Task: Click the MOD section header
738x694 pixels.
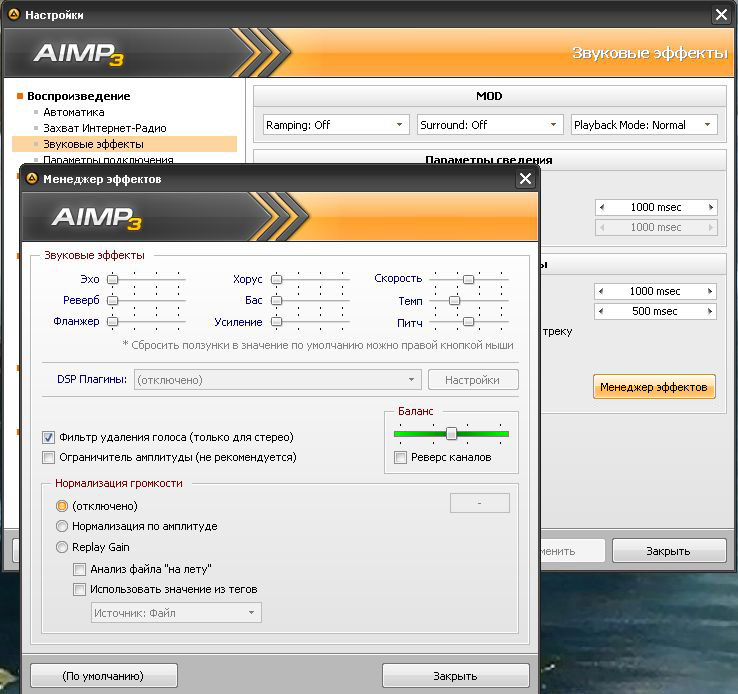Action: 489,96
